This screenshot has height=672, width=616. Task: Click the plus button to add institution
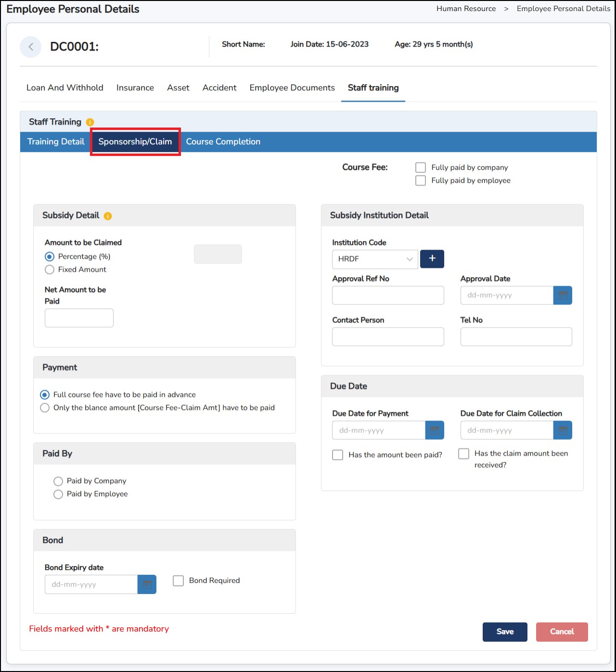[x=432, y=259]
